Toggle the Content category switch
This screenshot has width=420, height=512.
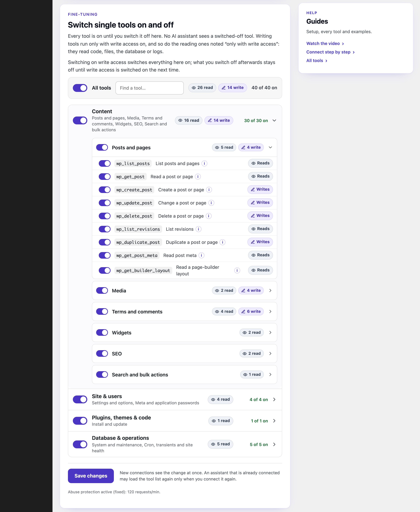tap(80, 120)
